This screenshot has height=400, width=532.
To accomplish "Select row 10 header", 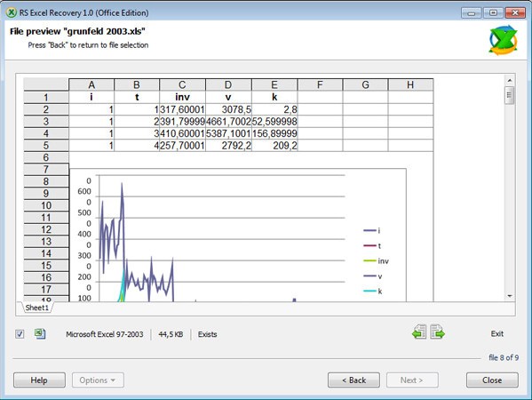I will point(46,205).
